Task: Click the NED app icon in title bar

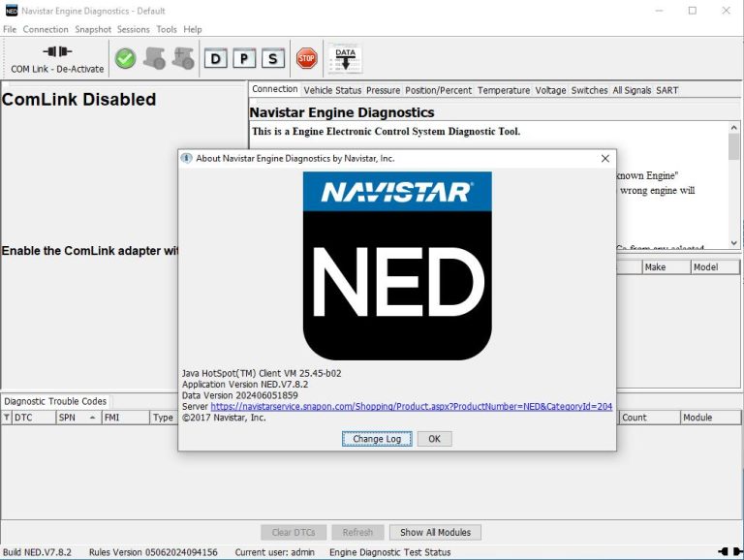Action: (x=11, y=11)
